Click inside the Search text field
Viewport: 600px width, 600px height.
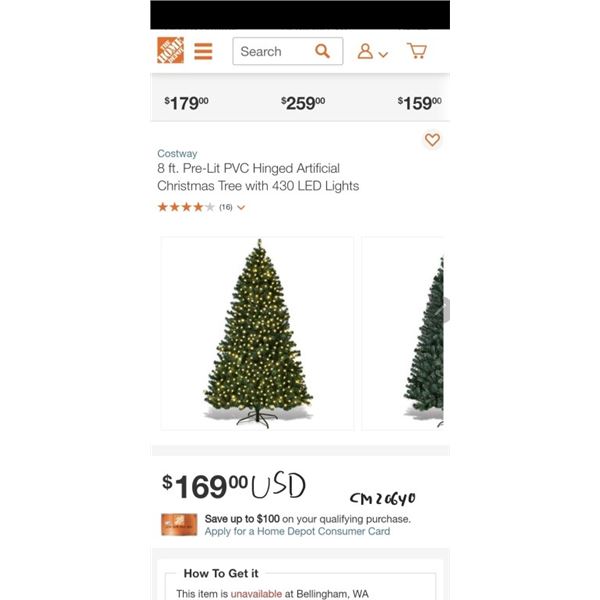point(273,51)
